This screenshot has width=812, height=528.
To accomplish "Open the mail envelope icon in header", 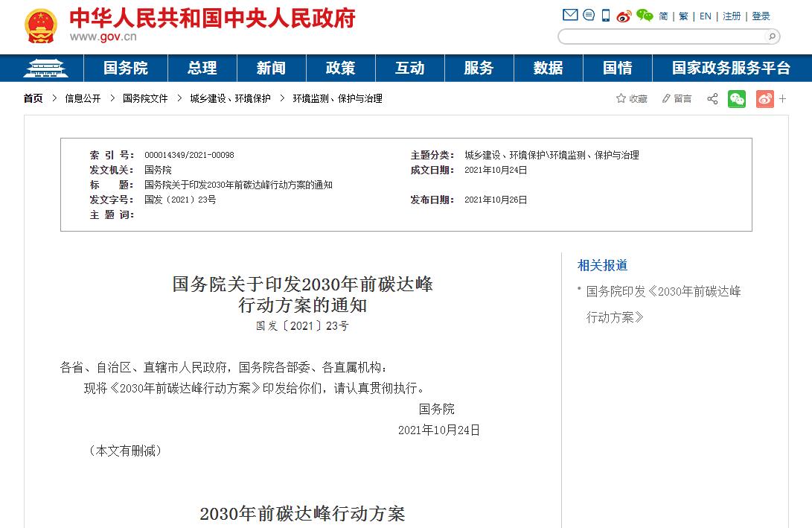I will (x=570, y=14).
